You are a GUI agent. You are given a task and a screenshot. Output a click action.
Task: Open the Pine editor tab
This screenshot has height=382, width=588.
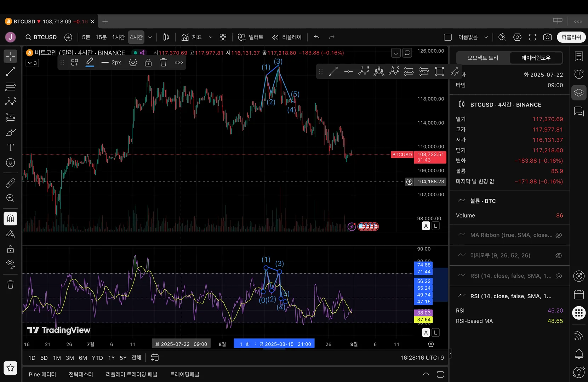point(42,374)
